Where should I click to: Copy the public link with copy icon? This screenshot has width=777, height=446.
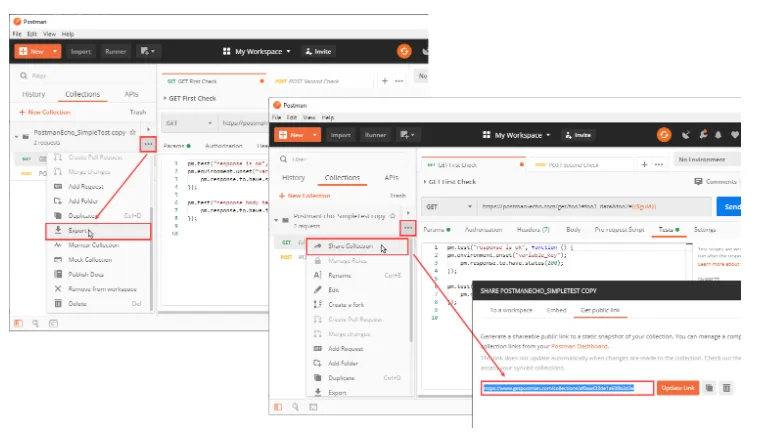tap(710, 388)
